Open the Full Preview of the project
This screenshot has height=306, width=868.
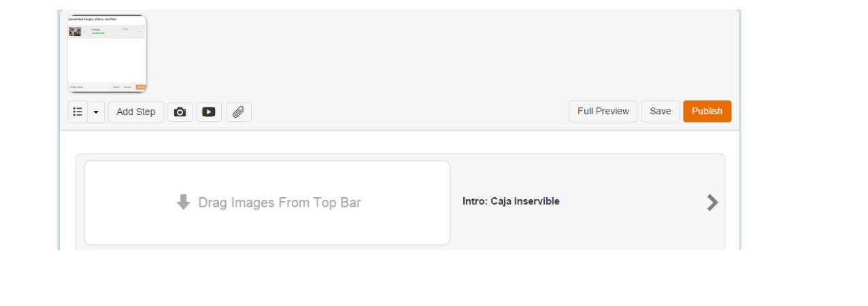603,111
